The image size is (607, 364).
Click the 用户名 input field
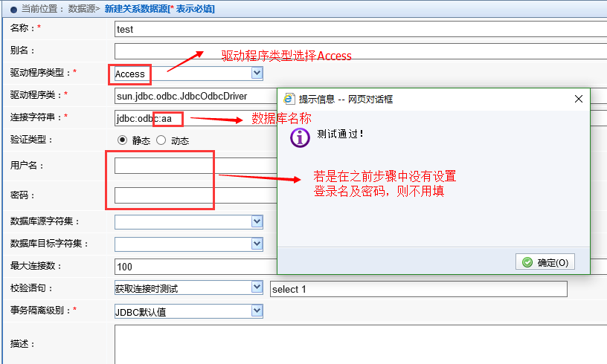tap(196, 166)
